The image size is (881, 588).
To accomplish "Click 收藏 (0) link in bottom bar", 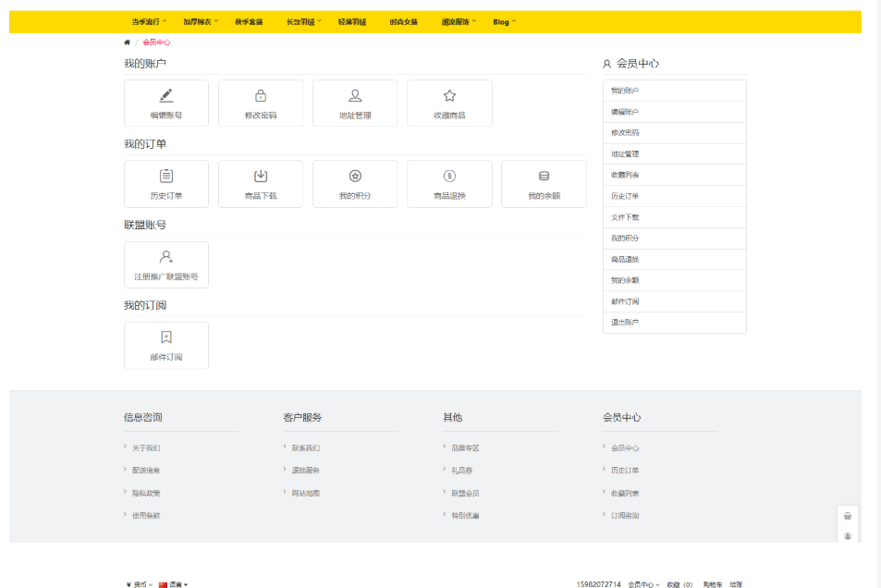I will tap(679, 584).
